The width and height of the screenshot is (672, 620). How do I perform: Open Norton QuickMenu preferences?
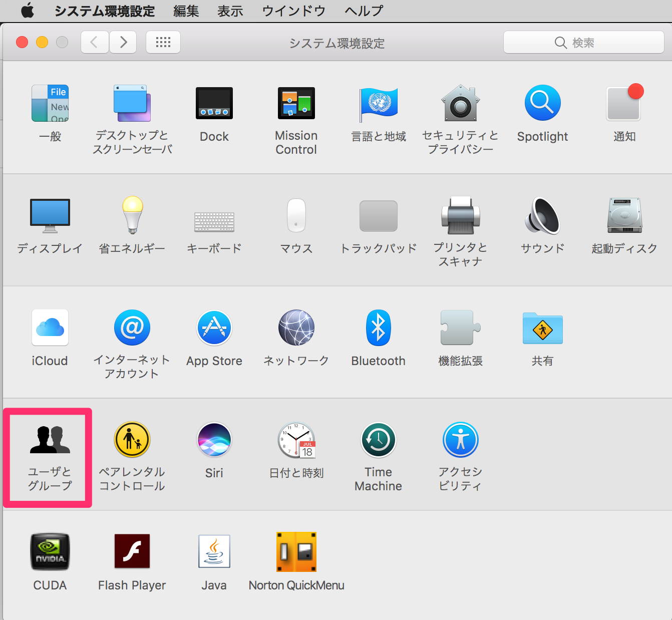[x=296, y=552]
